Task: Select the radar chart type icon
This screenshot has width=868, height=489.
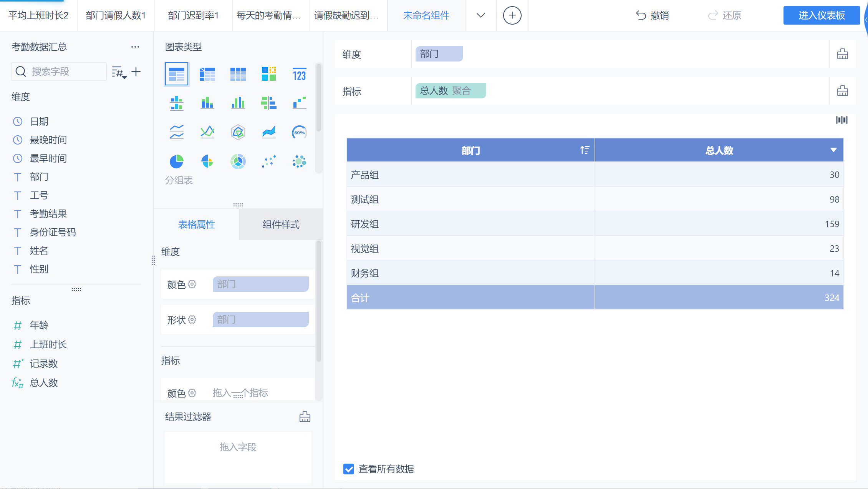Action: tap(238, 133)
